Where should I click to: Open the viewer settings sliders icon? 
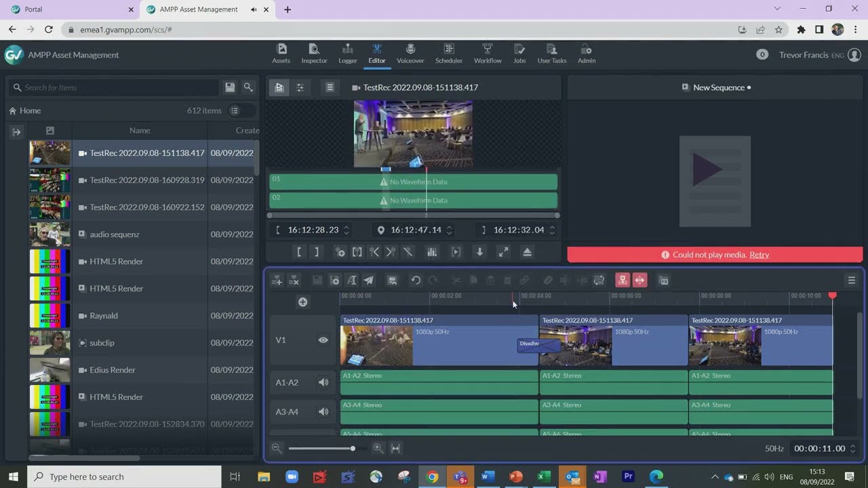click(x=300, y=87)
